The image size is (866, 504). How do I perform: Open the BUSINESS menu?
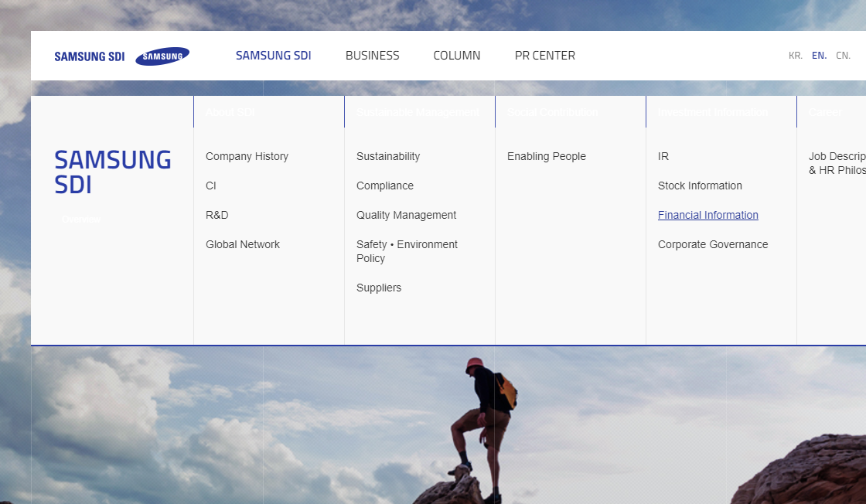372,56
